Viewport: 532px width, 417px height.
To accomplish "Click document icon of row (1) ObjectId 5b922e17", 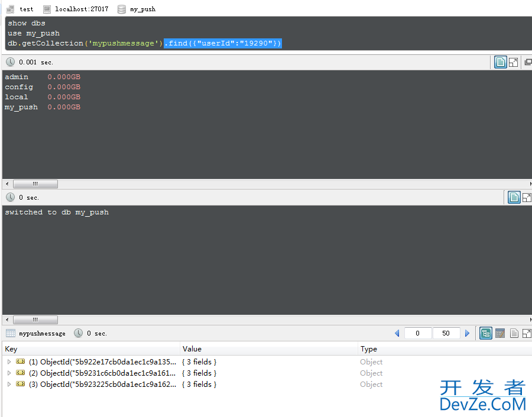I will click(21, 361).
